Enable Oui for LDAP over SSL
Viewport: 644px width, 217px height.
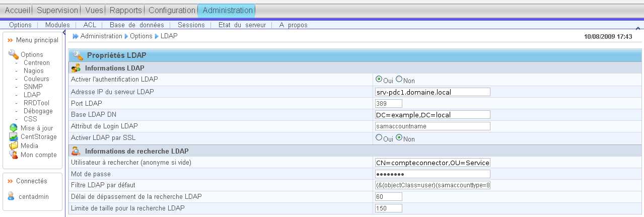379,137
